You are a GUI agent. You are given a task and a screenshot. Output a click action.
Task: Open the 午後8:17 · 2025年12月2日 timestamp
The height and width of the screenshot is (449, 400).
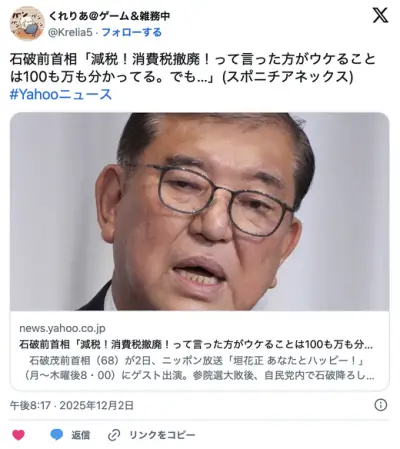point(72,405)
